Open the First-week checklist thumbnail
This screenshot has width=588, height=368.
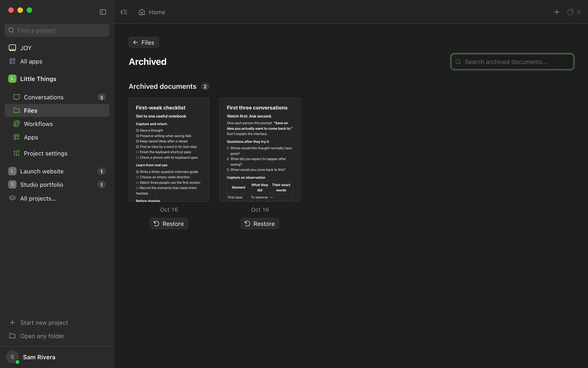pos(169,150)
